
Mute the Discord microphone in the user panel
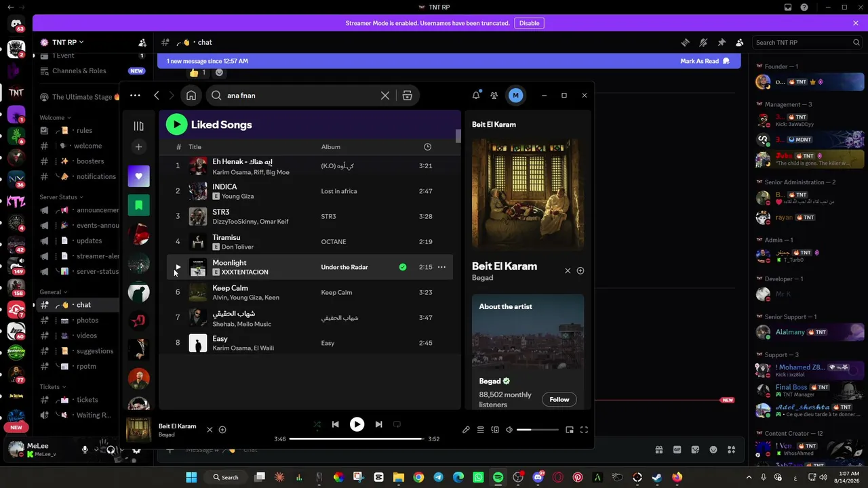85,449
